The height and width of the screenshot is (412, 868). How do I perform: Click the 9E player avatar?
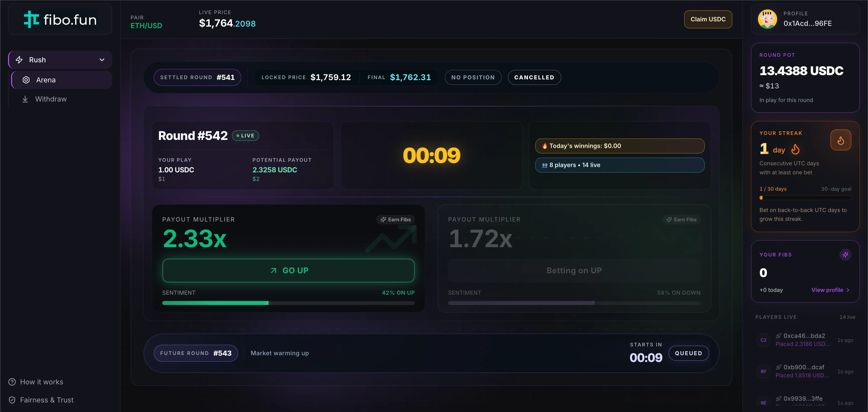click(x=763, y=402)
